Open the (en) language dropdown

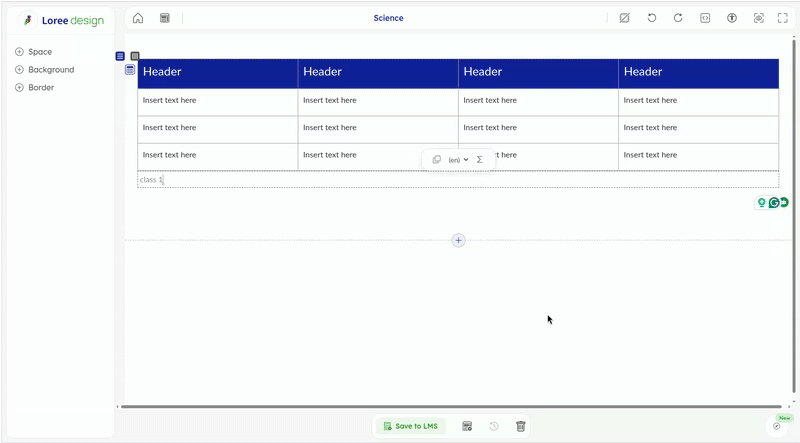click(458, 160)
